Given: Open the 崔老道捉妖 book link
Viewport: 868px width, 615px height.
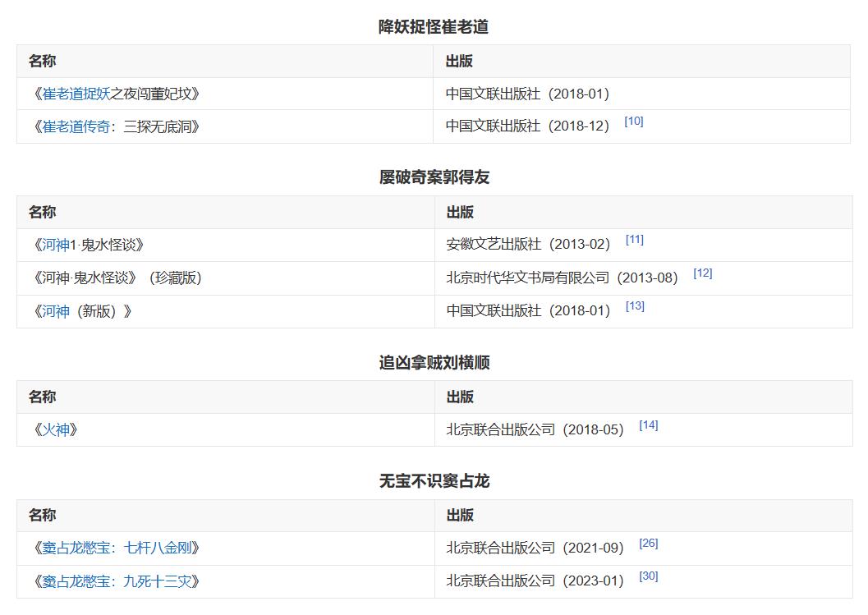Looking at the screenshot, I should [76, 94].
